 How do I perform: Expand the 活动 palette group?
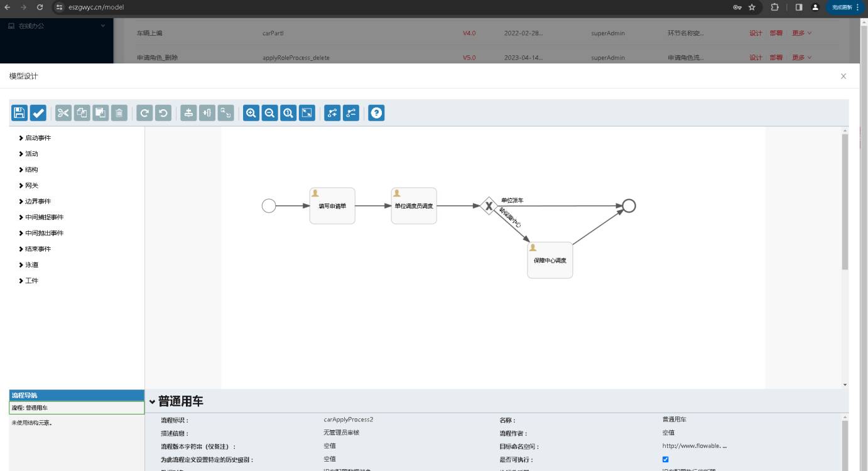(29, 154)
